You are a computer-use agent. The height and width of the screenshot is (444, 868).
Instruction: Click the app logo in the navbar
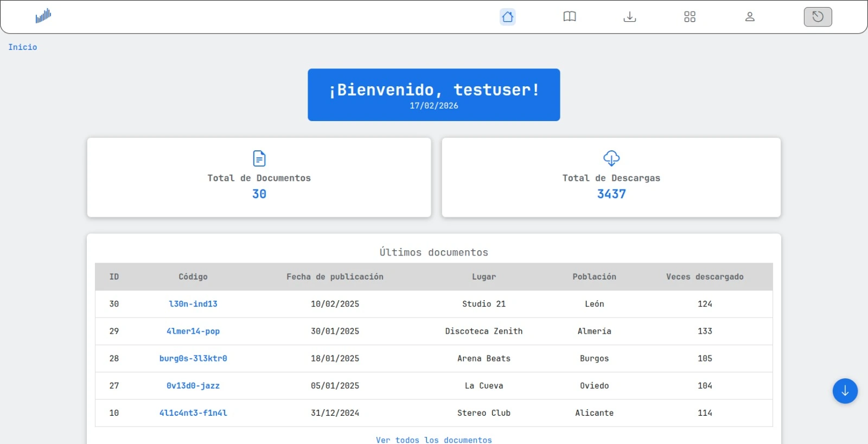[x=43, y=16]
